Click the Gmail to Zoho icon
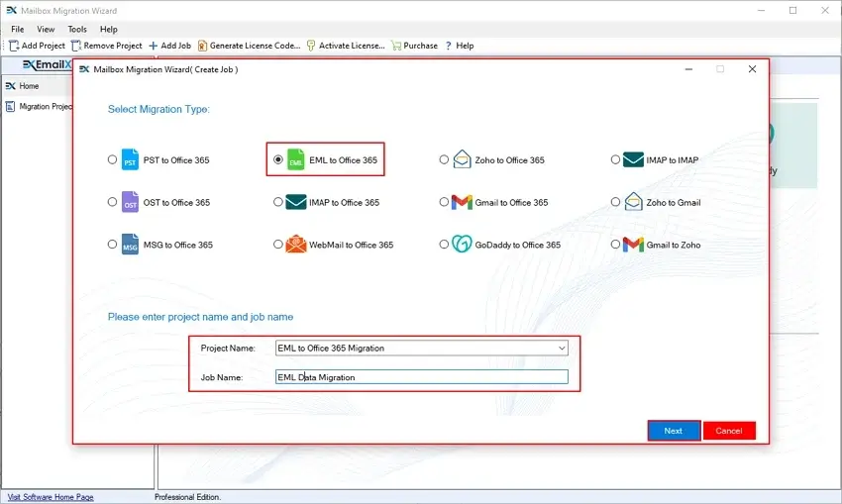 [633, 245]
